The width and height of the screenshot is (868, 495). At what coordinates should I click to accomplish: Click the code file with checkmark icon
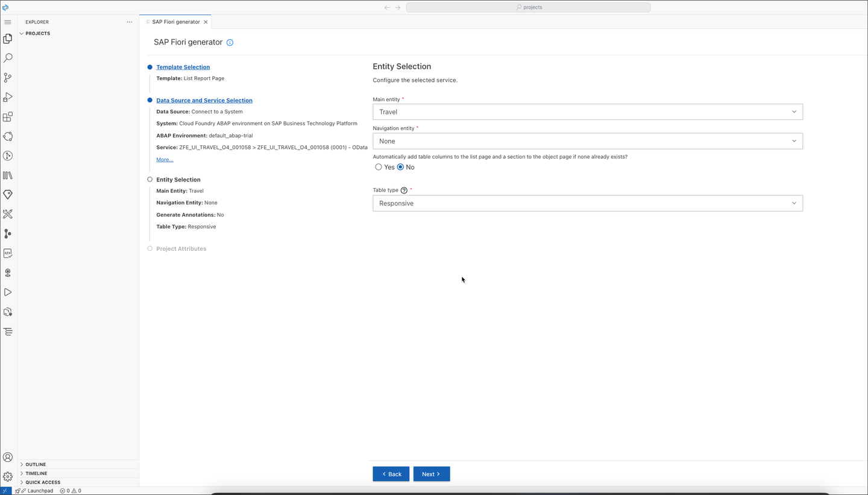(x=8, y=253)
